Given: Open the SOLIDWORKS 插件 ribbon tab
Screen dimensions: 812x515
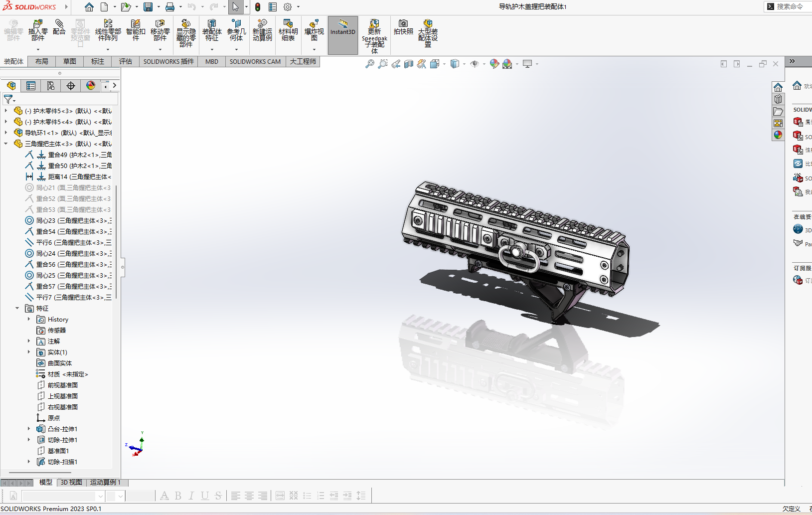Looking at the screenshot, I should click(168, 61).
